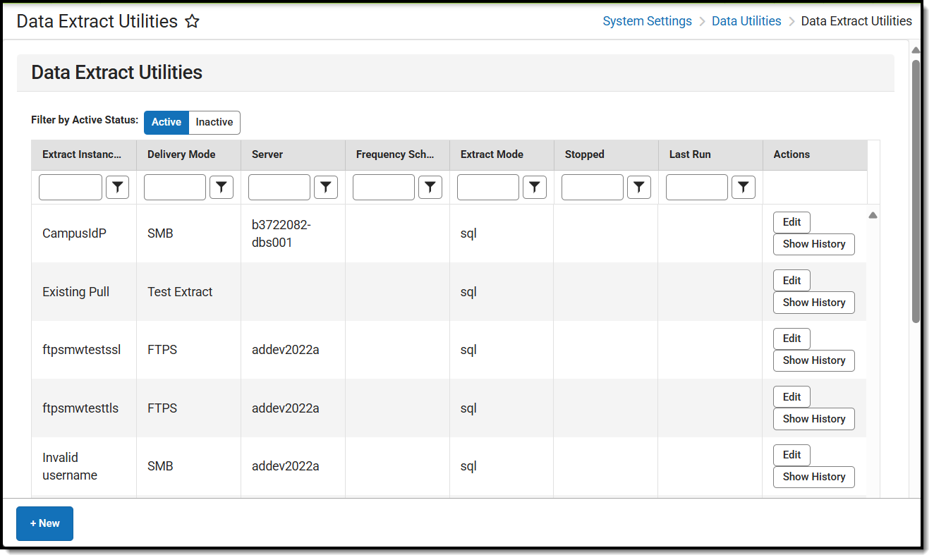Show History for the Invalid username extract
The height and width of the screenshot is (560, 934).
click(813, 477)
